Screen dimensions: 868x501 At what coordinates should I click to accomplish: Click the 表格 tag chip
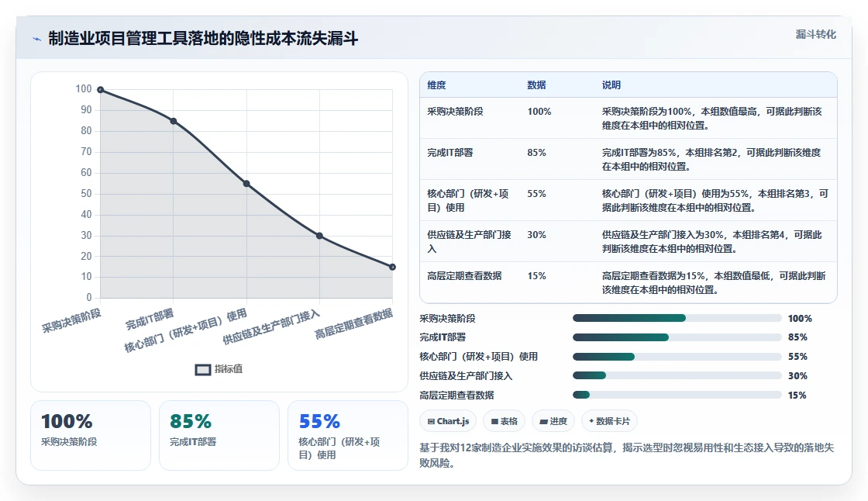pos(505,421)
